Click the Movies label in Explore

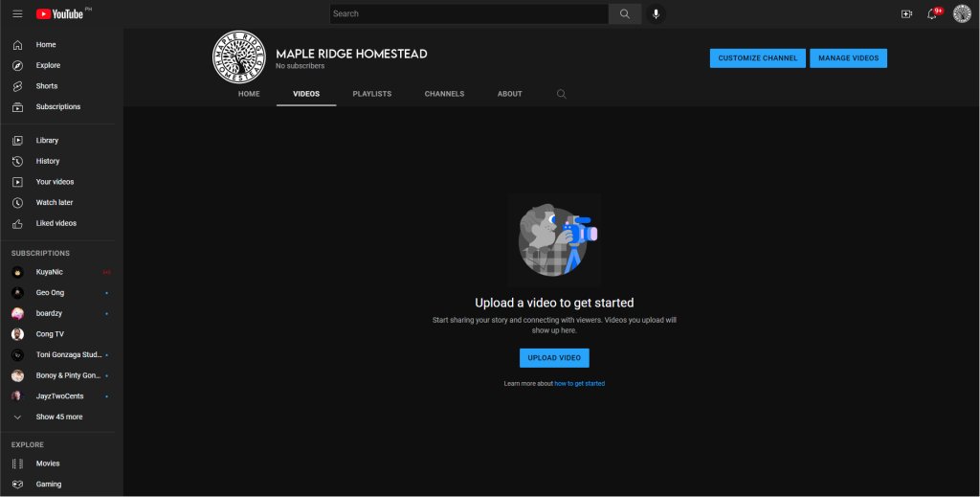[x=48, y=463]
